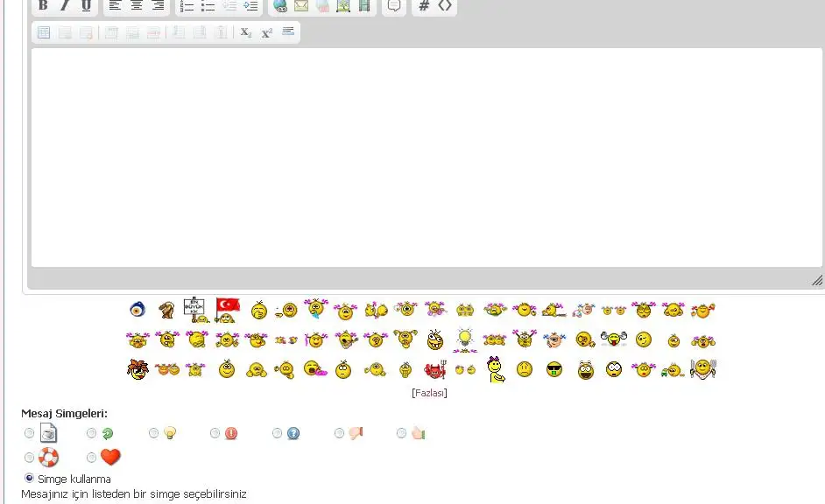Insert a numbered list
Image resolution: width=825 pixels, height=504 pixels.
click(x=187, y=5)
